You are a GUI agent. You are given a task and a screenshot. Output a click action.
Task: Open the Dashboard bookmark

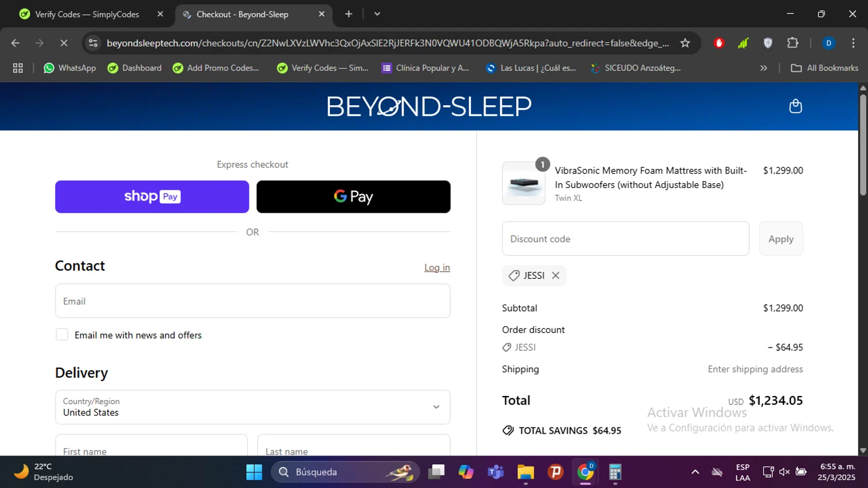(135, 68)
